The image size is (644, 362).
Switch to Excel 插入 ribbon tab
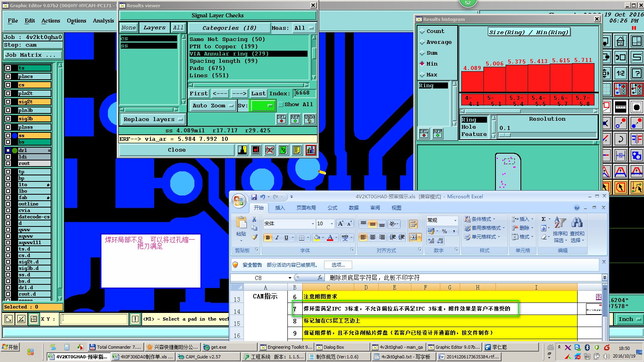pos(280,208)
